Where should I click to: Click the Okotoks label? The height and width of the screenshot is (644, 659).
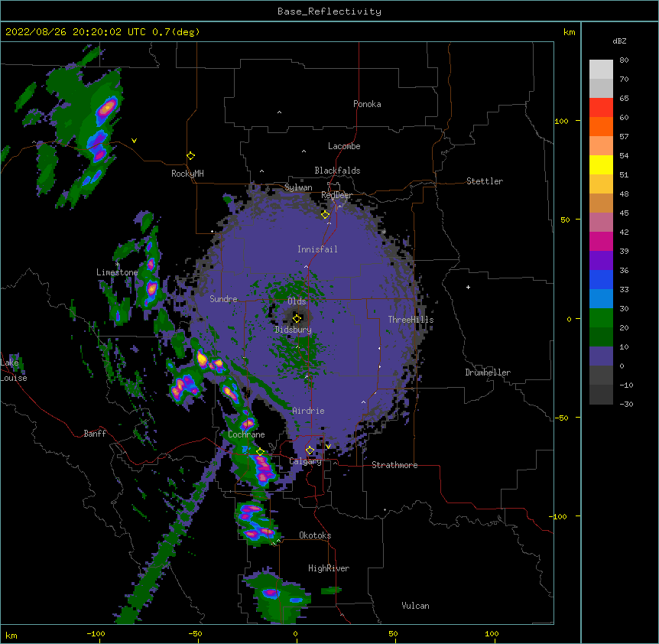pyautogui.click(x=315, y=535)
